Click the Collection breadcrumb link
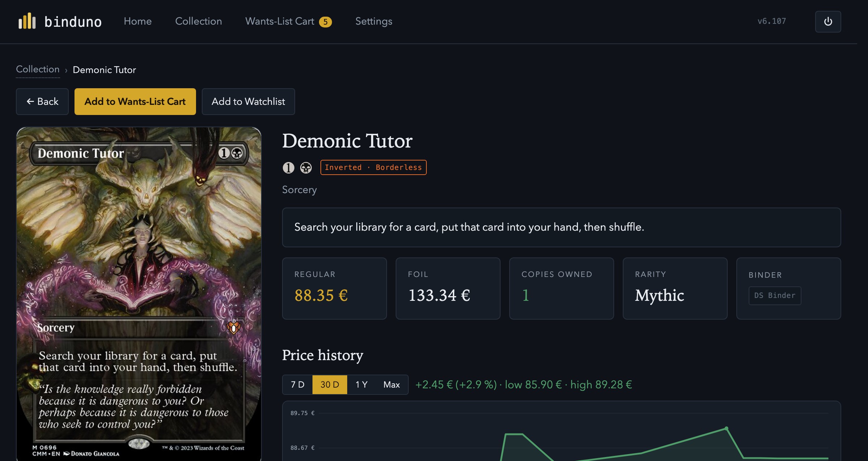 click(x=38, y=69)
